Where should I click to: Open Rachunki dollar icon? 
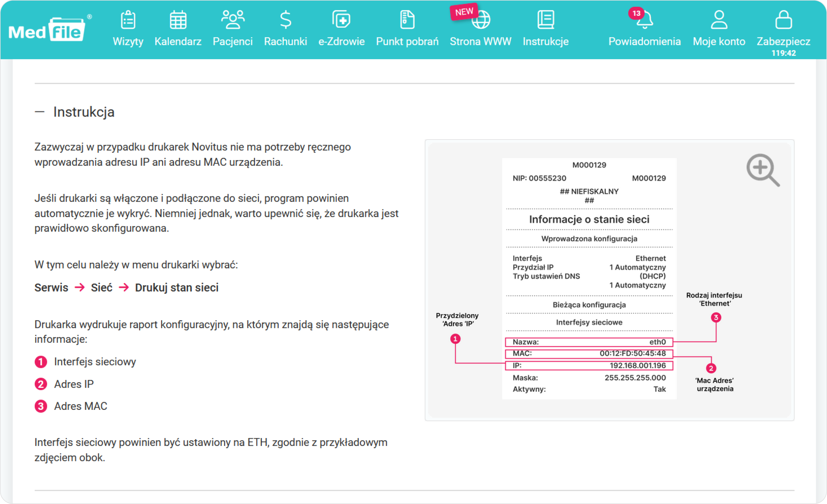point(286,20)
